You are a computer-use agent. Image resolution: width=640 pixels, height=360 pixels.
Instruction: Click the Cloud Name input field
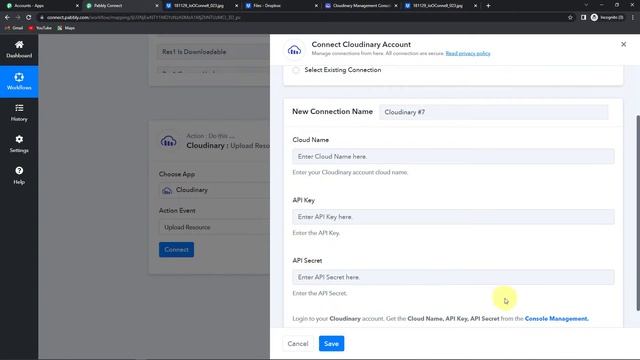point(453,156)
